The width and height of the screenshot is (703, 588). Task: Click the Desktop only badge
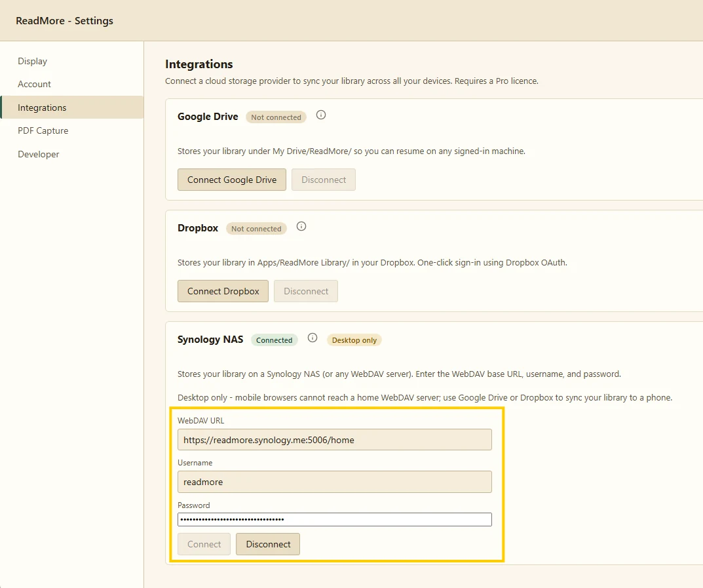[354, 340]
